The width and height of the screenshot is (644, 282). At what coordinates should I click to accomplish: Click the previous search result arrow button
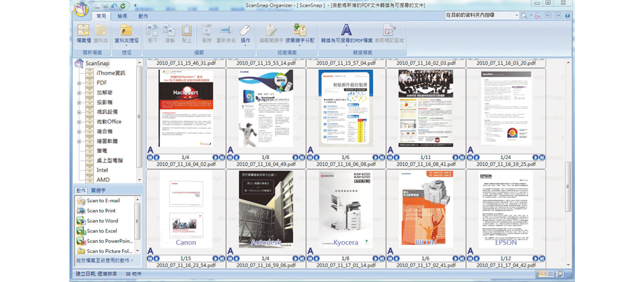547,15
